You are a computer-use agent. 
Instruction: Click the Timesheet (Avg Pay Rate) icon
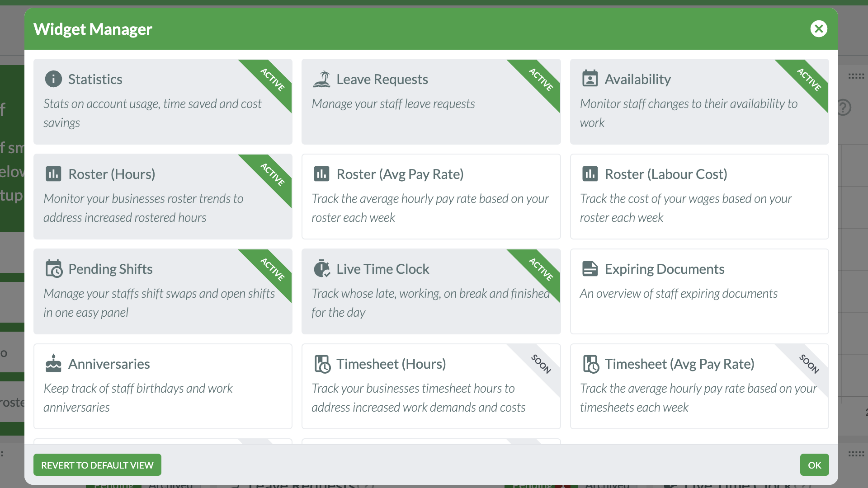(x=590, y=364)
